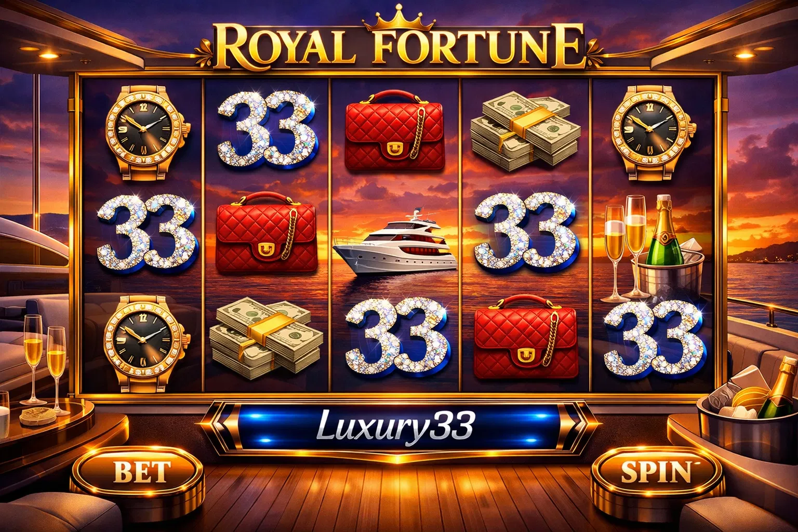
Task: Click the Royal Fortune title logo
Action: (x=399, y=46)
